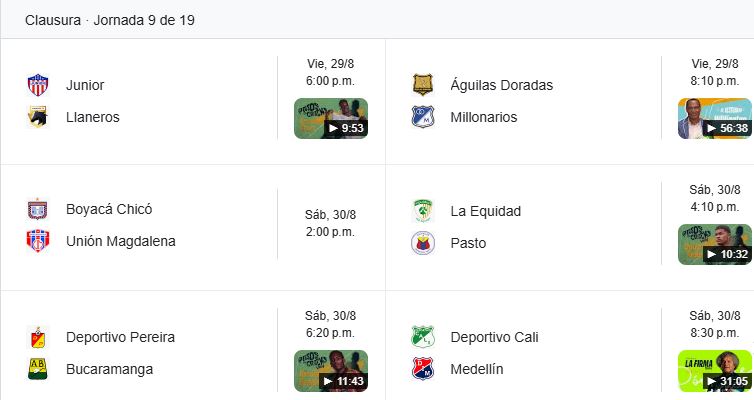Click the Junior team crest icon
Image resolution: width=754 pixels, height=400 pixels.
pyautogui.click(x=38, y=85)
